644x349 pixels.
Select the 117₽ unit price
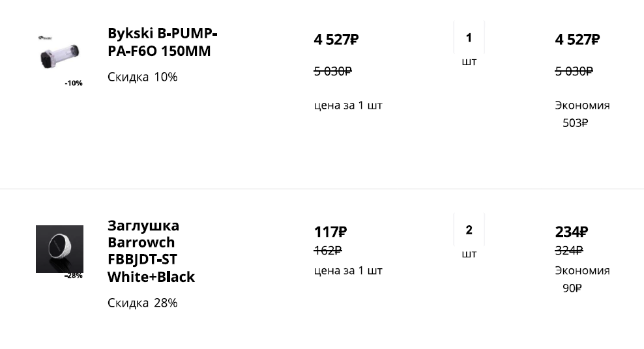[330, 232]
